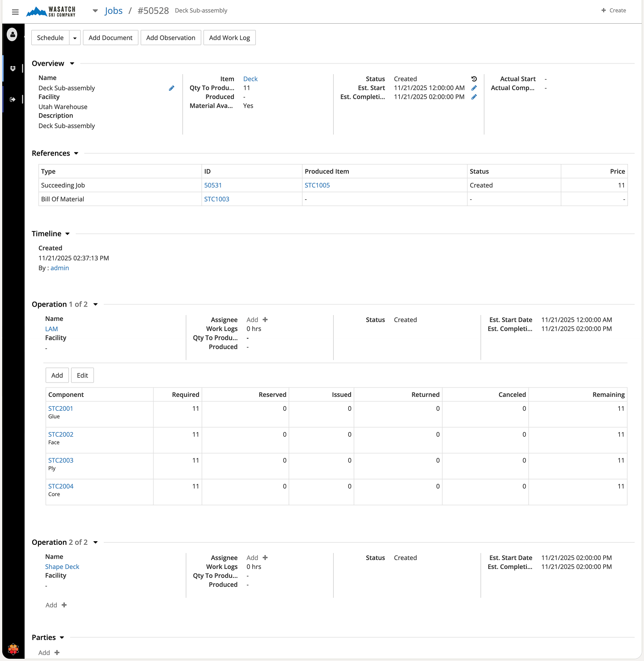This screenshot has width=644, height=661.
Task: Click Create in the top bar
Action: tap(614, 10)
